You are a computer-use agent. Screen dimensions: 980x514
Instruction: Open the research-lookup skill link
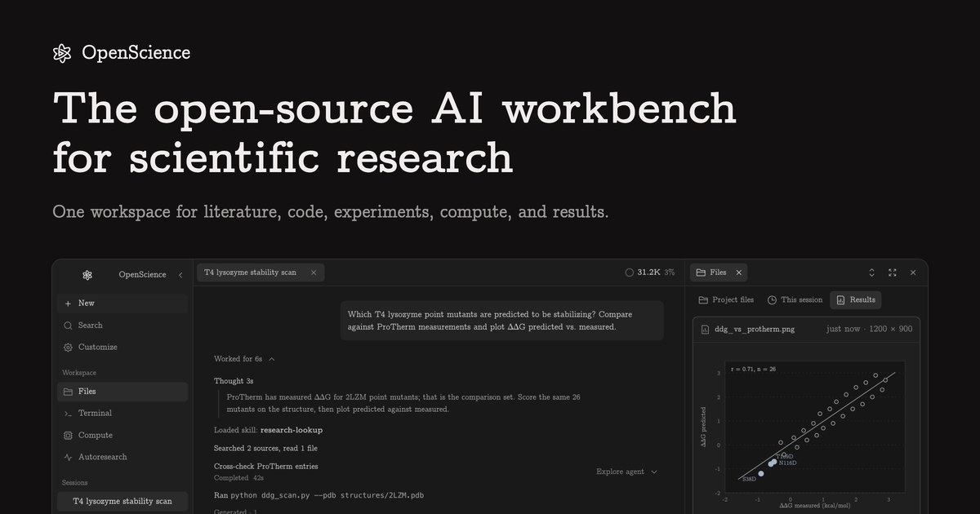point(292,430)
